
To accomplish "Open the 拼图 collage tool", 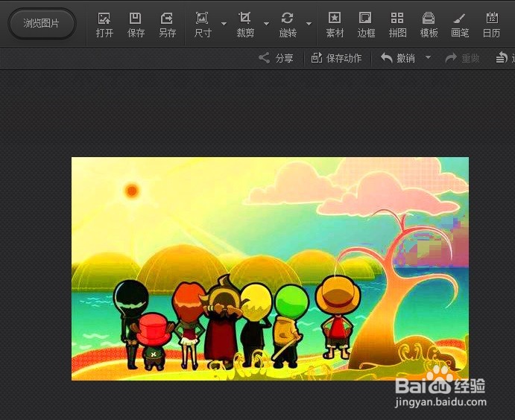I will tap(397, 25).
